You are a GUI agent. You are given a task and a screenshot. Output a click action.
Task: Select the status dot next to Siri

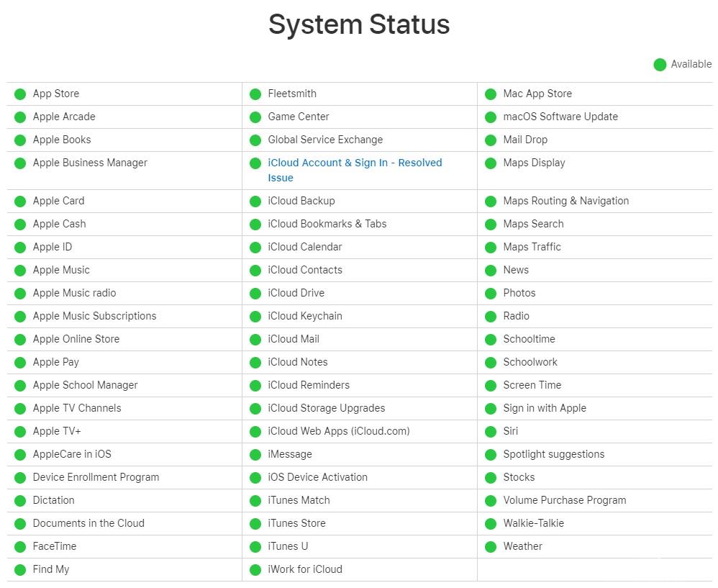coord(491,431)
